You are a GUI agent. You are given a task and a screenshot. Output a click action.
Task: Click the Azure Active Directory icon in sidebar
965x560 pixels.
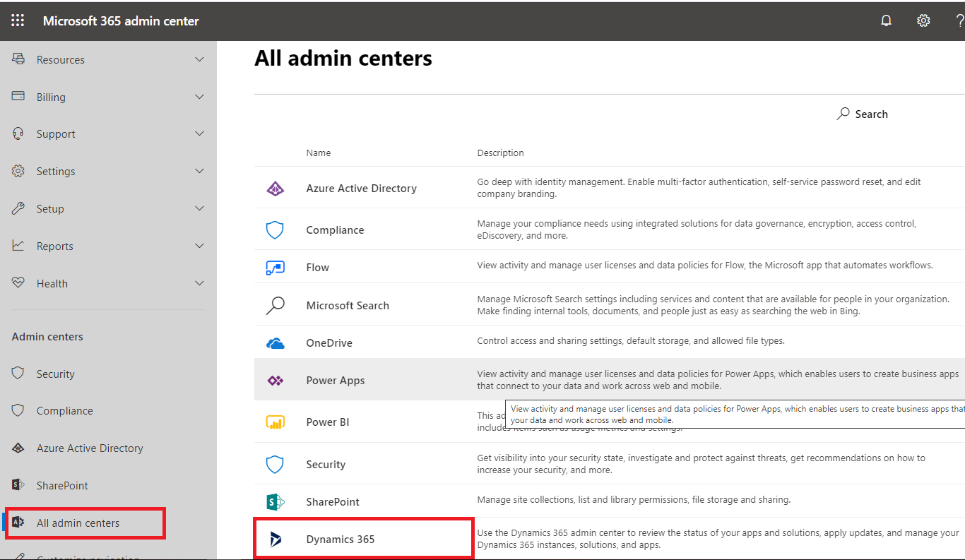click(18, 448)
